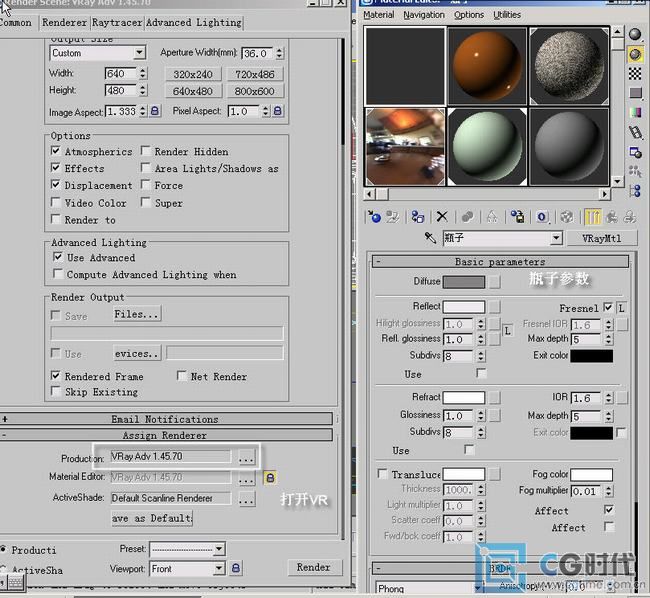Click Production renderer browse button
650x598 pixels.
[x=246, y=458]
